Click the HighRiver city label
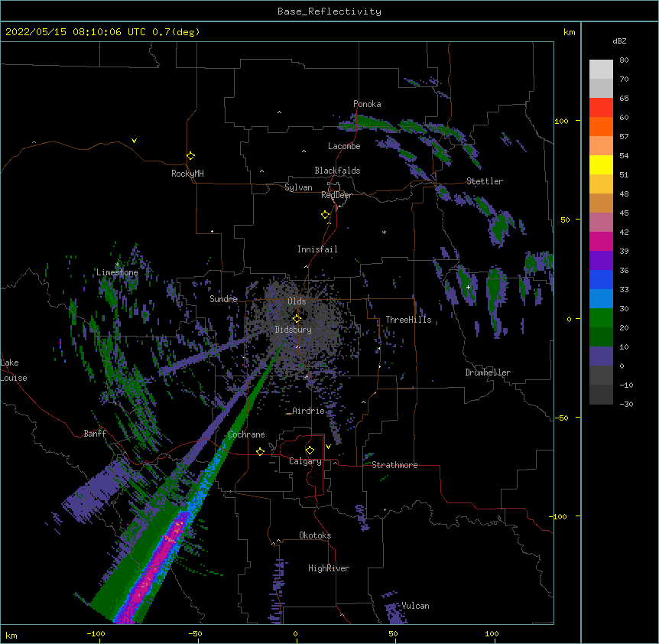The height and width of the screenshot is (644, 659). point(329,568)
